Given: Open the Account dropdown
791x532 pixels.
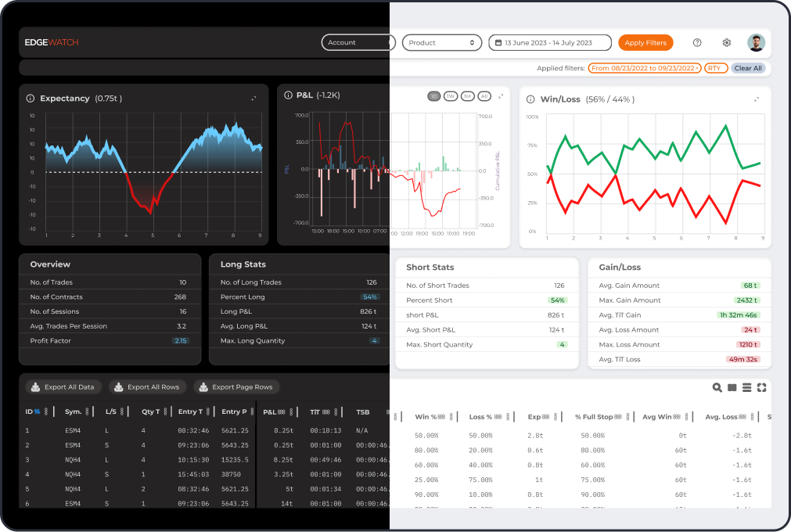Looking at the screenshot, I should click(358, 43).
